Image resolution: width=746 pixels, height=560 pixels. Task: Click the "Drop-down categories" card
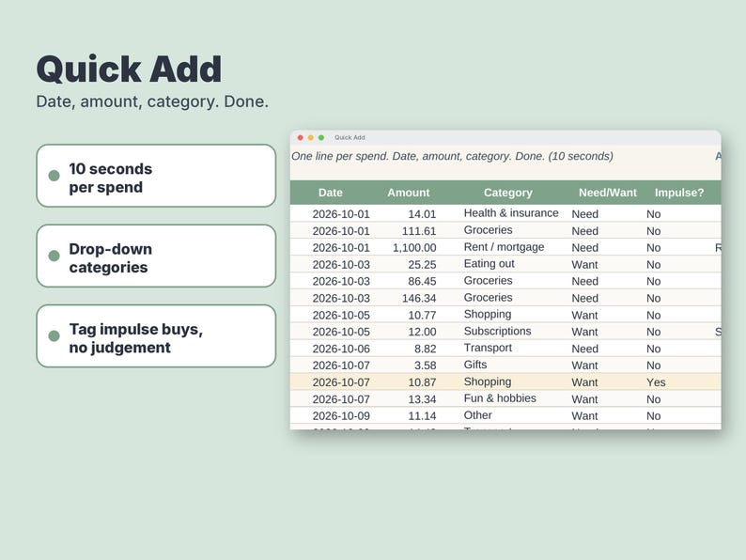[x=156, y=256]
